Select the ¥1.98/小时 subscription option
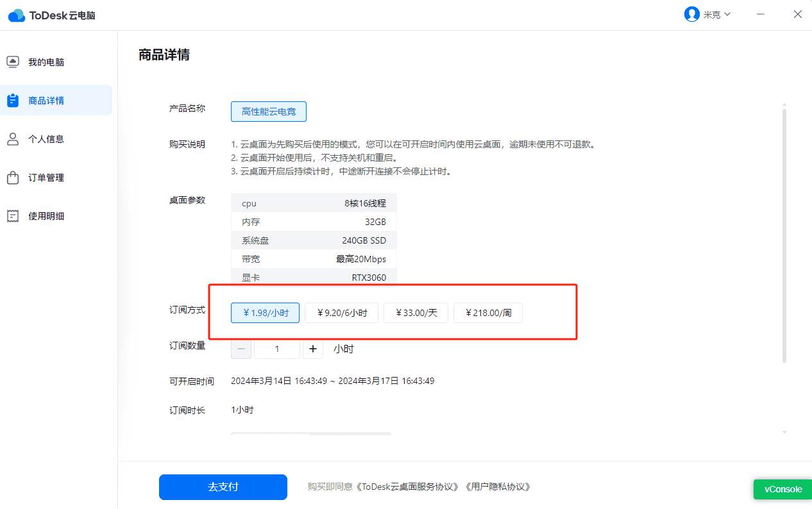This screenshot has height=509, width=812. point(265,313)
